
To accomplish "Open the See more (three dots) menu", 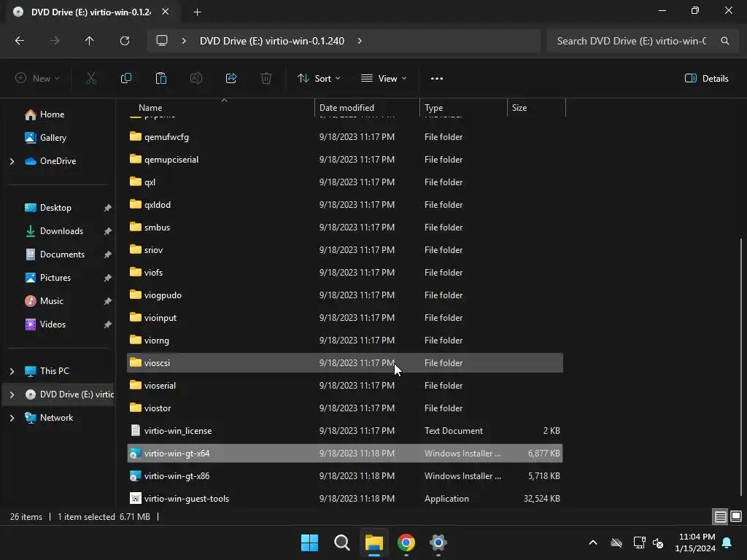I will coord(437,79).
